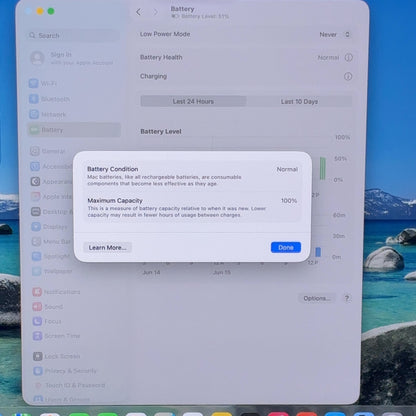Image resolution: width=416 pixels, height=416 pixels.
Task: Open the Sound settings icon
Action: 37,306
